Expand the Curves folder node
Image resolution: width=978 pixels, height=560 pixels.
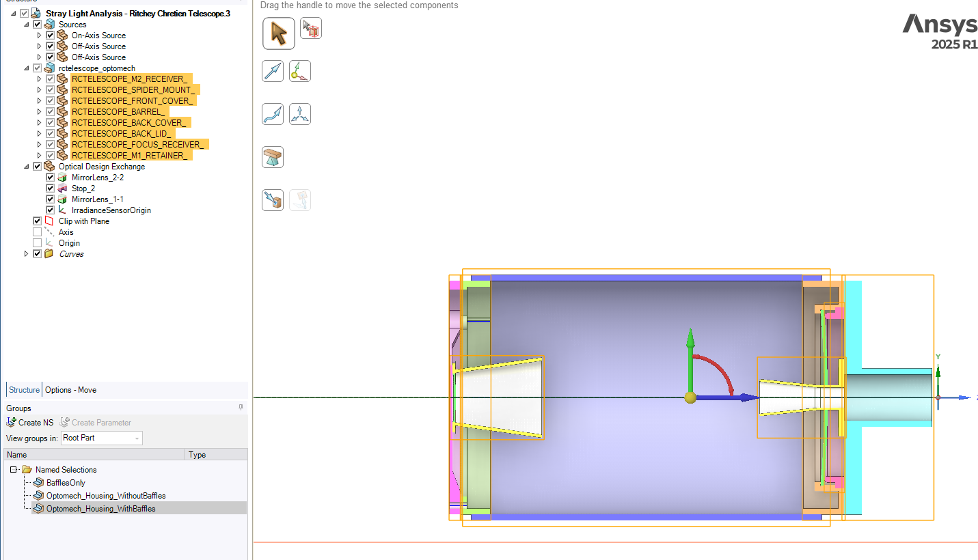pyautogui.click(x=27, y=254)
